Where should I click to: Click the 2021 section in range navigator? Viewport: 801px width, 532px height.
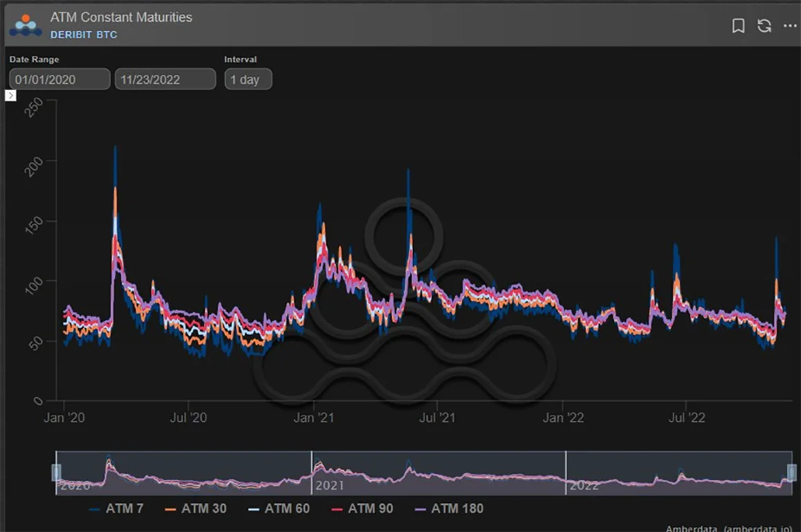coord(439,473)
